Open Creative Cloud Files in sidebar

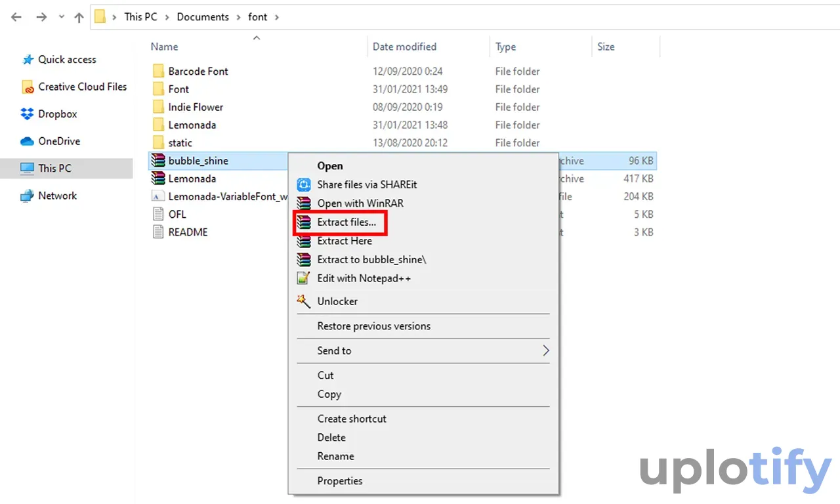click(x=83, y=87)
